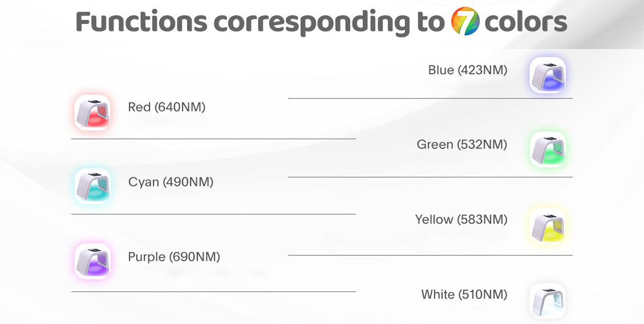Select the green light device icon
This screenshot has height=324, width=644.
[548, 149]
